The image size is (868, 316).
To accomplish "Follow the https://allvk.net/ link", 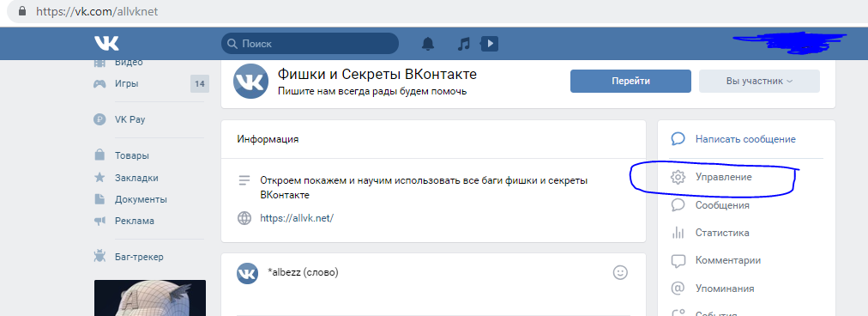I will (297, 218).
